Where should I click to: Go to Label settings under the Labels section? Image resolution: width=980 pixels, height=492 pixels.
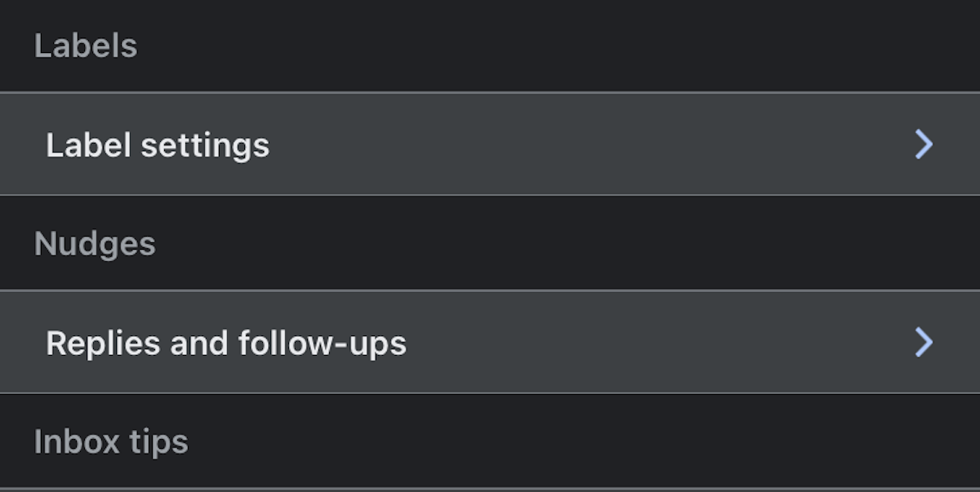pyautogui.click(x=158, y=145)
